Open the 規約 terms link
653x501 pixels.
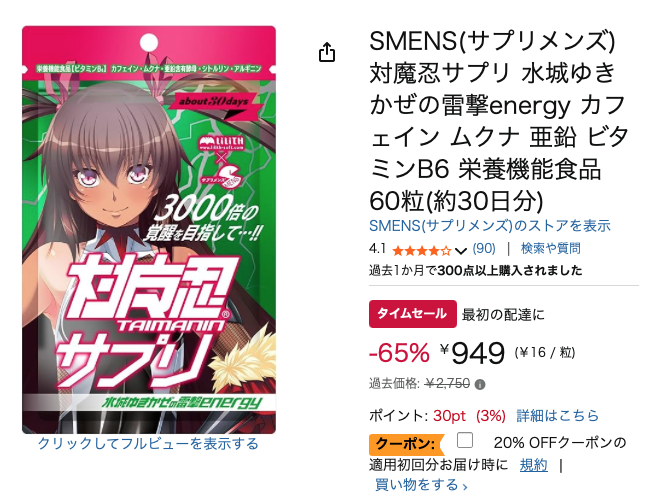coord(533,465)
